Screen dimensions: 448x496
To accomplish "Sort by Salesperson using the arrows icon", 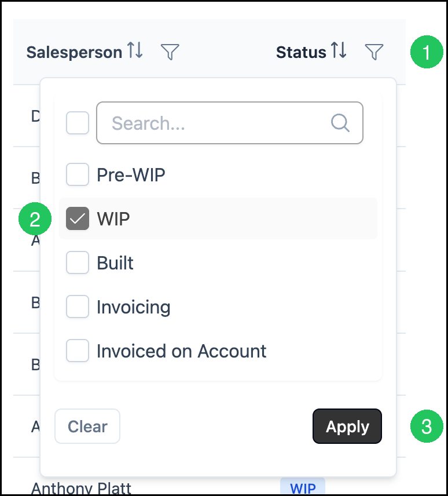I will [x=135, y=50].
